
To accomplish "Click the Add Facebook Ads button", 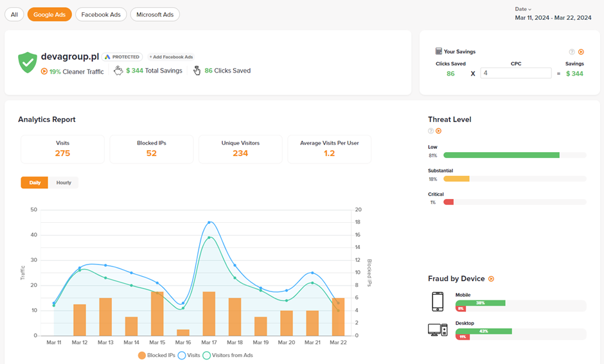I will [x=172, y=57].
